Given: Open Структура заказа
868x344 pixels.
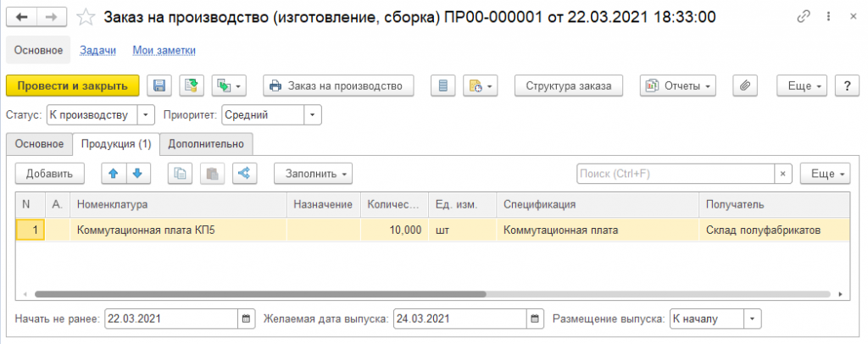Looking at the screenshot, I should coord(569,86).
